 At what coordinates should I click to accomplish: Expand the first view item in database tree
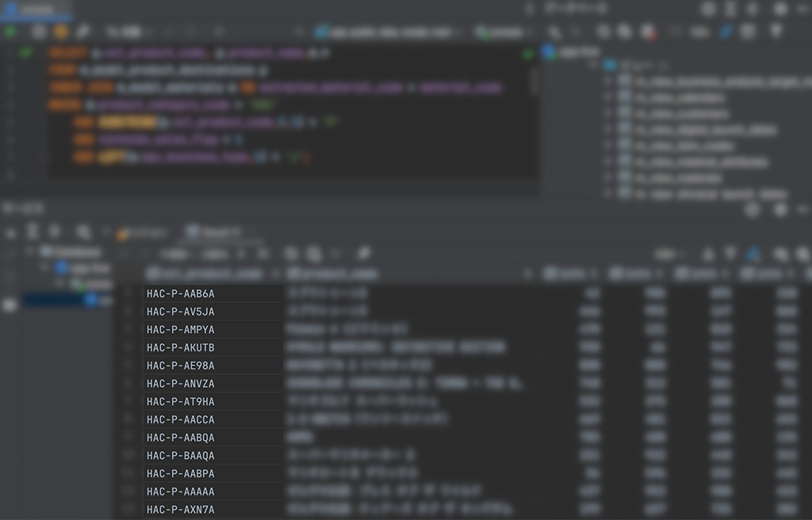coord(608,81)
